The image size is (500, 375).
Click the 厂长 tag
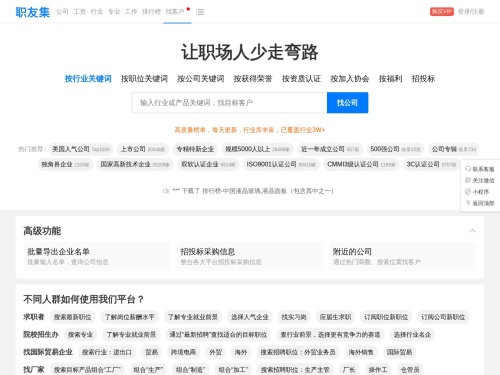[x=349, y=370]
